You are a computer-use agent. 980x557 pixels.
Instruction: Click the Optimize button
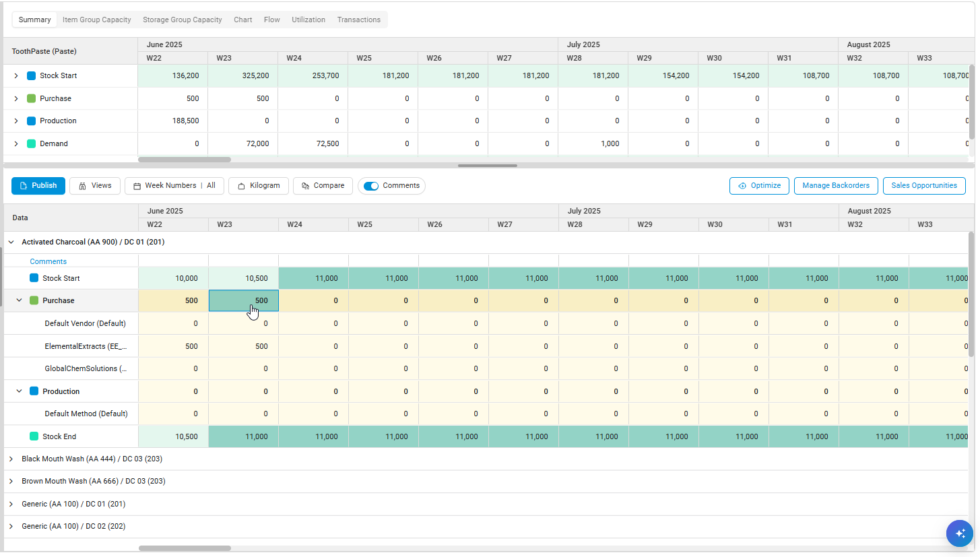[759, 186]
